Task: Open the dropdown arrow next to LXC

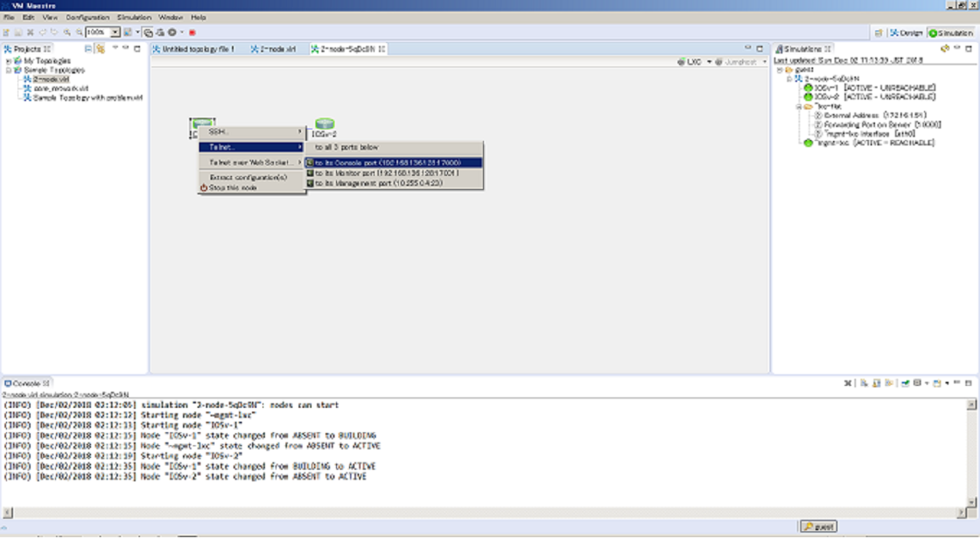Action: 709,62
